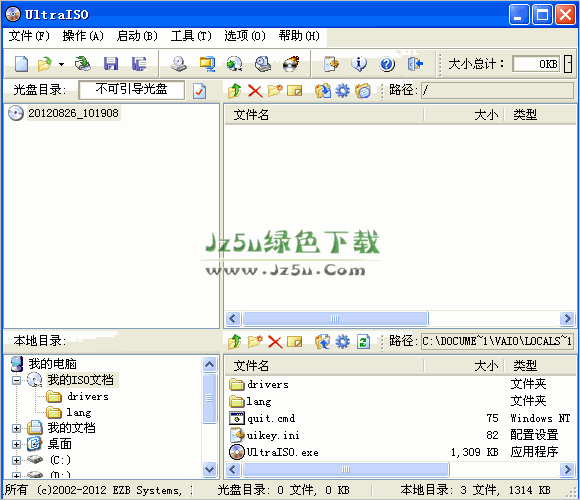Click the Convert image format icon
The image size is (580, 500).
235,64
